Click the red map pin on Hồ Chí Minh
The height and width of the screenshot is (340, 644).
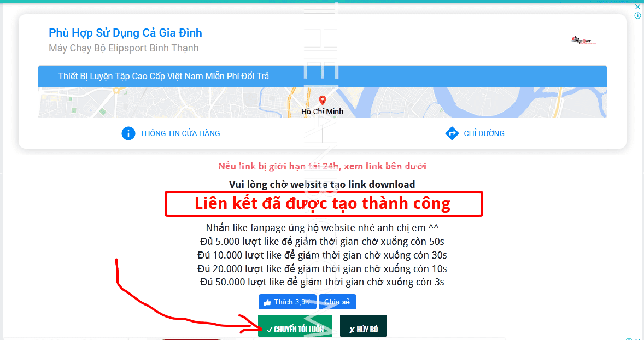(x=323, y=101)
